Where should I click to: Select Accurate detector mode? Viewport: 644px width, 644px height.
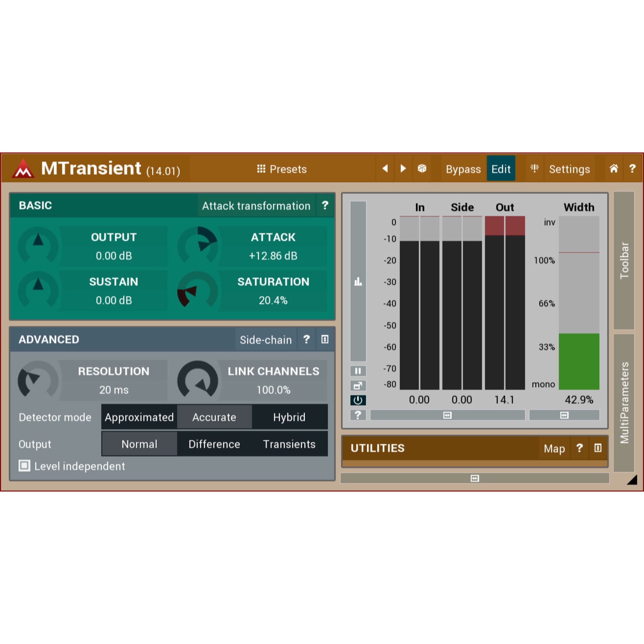coord(214,417)
